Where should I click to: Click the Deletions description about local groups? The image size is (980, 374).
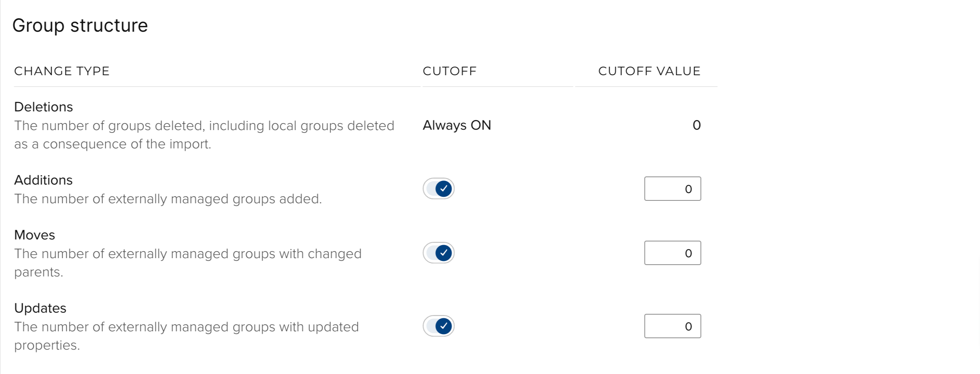coord(204,135)
